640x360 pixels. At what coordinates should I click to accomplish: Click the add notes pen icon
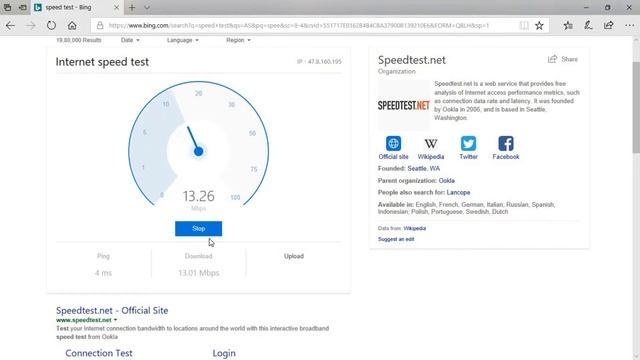pos(588,26)
